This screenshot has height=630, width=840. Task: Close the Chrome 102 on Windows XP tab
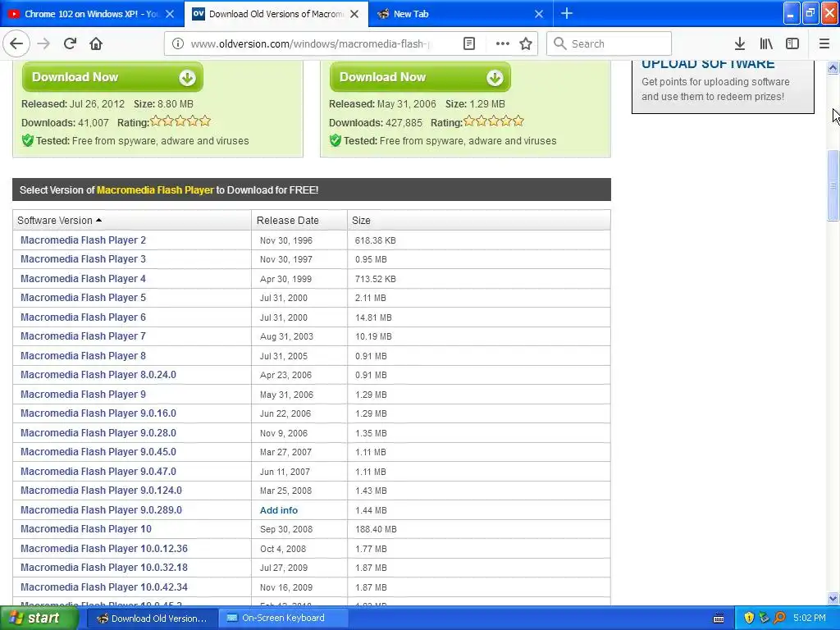(169, 14)
